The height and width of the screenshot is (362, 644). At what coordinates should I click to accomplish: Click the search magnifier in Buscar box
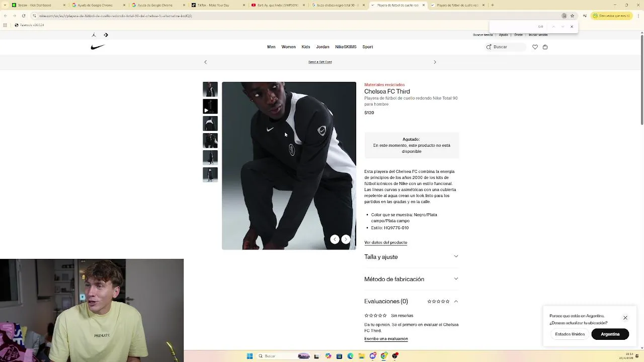(x=489, y=47)
